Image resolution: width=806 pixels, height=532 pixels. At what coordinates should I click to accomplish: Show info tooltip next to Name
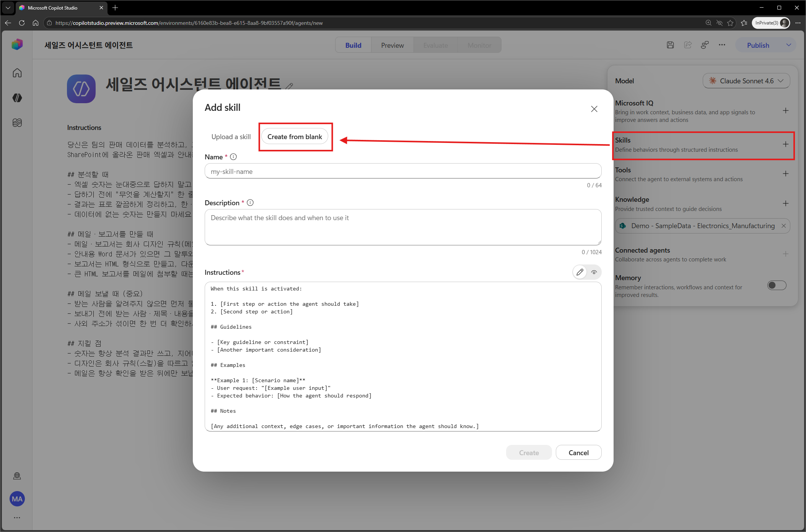pos(233,157)
